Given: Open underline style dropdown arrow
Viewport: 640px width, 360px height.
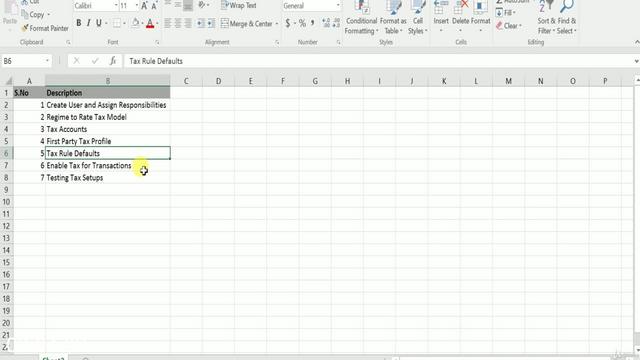Looking at the screenshot, I should pos(106,24).
